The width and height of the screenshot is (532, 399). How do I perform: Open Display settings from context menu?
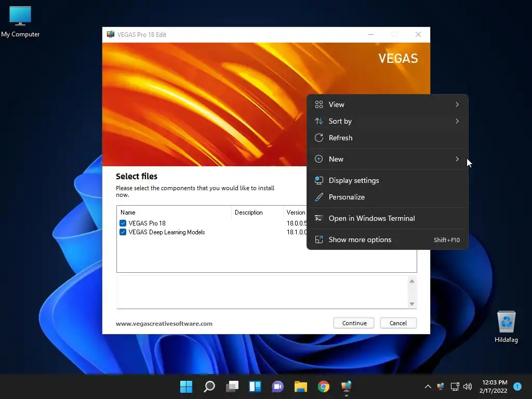[x=388, y=180]
